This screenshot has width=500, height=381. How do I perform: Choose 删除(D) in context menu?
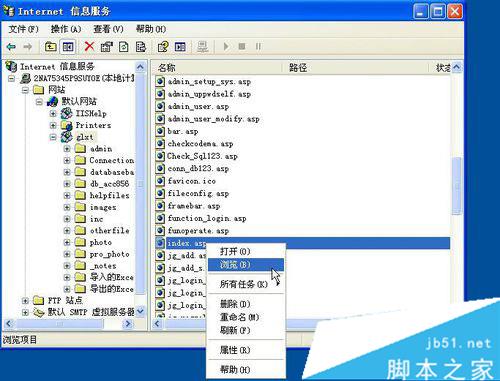(246, 304)
